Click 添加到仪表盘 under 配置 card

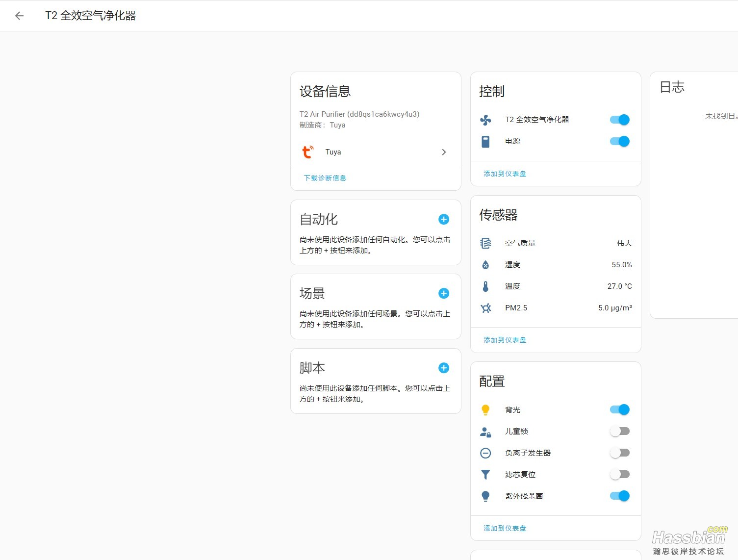pyautogui.click(x=505, y=528)
